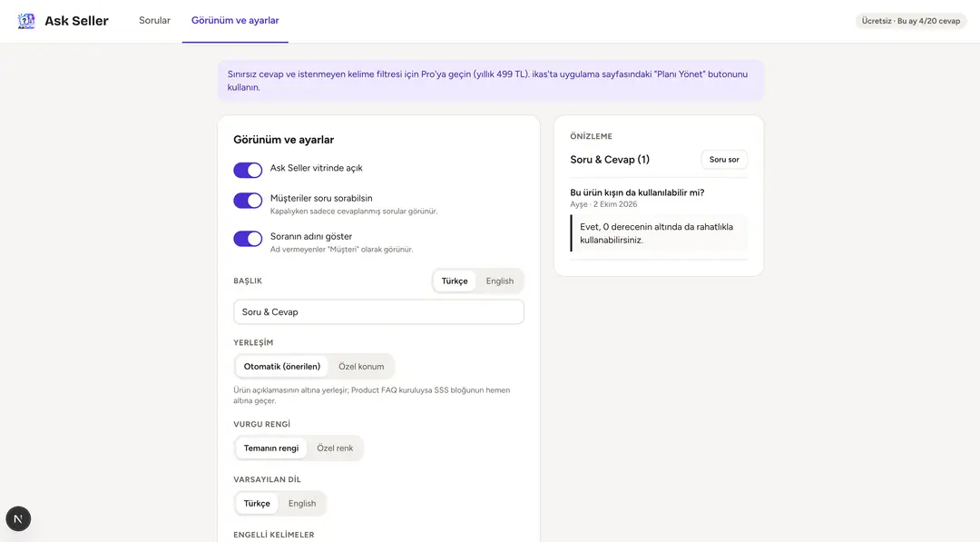Select Özel renk accent option
980x542 pixels.
click(x=335, y=448)
